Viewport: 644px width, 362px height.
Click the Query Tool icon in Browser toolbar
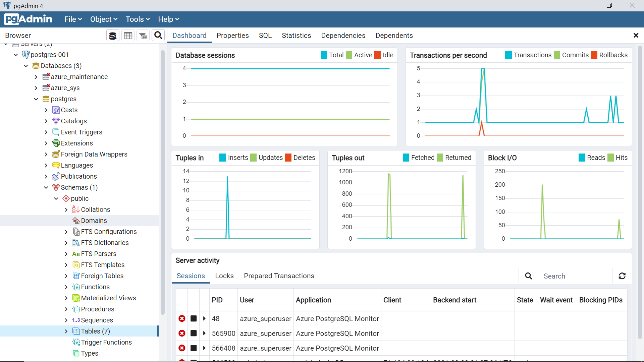(113, 36)
